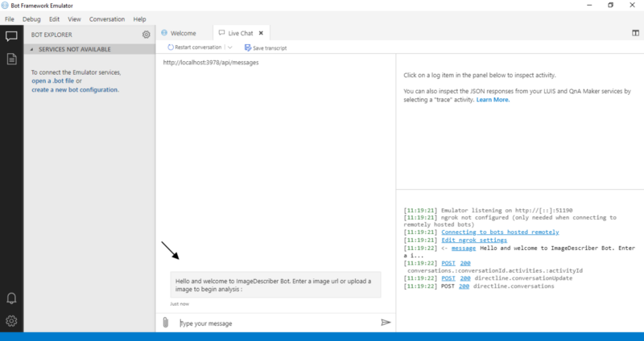The image size is (644, 341).
Task: Switch to the Welcome tab
Action: coord(184,33)
